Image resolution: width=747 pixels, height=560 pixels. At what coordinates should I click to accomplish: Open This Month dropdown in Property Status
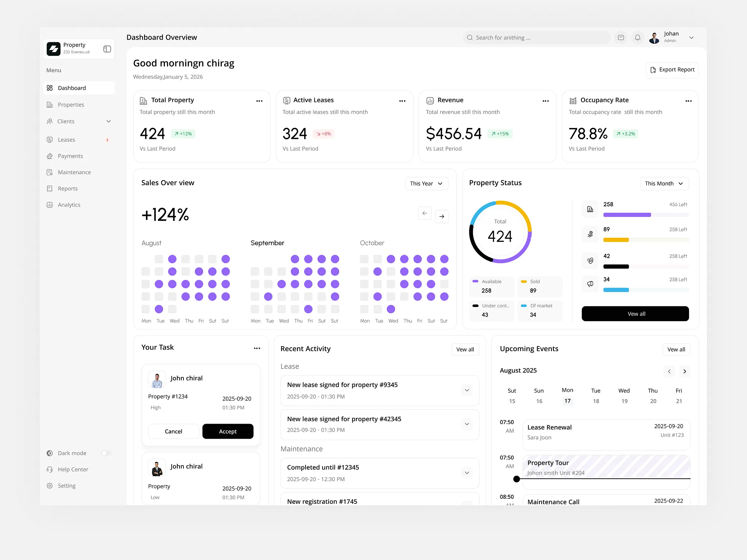(x=664, y=183)
